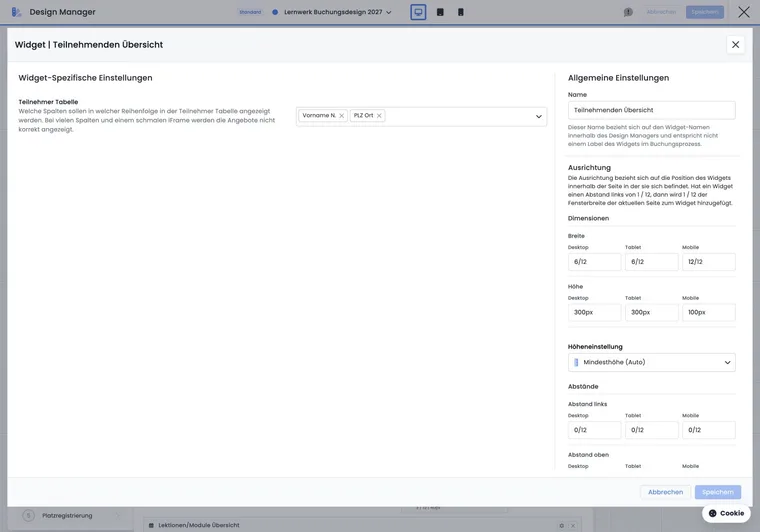This screenshot has height=532, width=760.
Task: Remove Lektionen/Module Übersicht widget with X icon
Action: point(573,525)
